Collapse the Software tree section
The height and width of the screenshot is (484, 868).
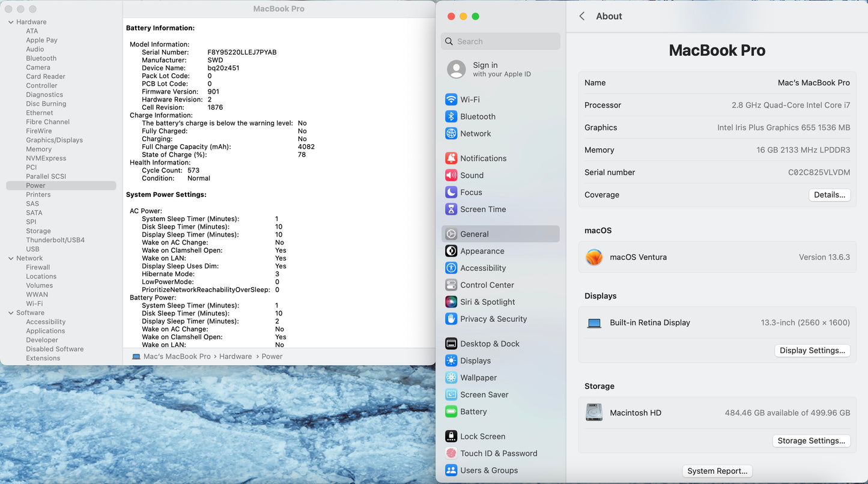[x=11, y=313]
